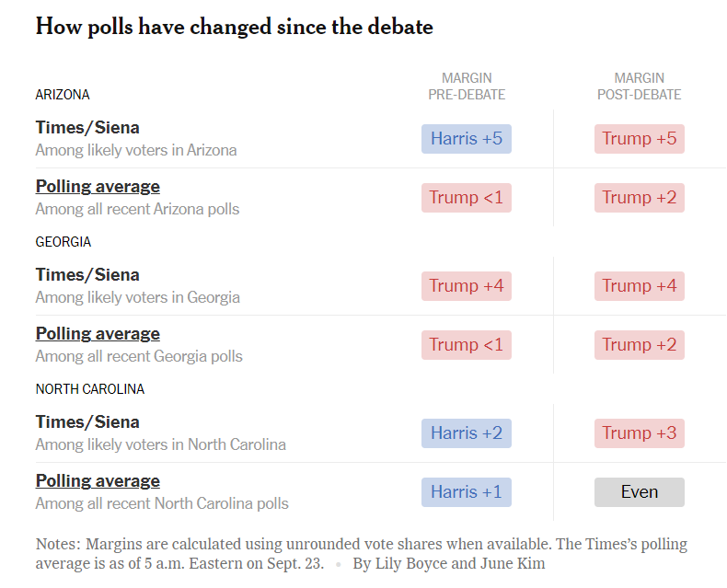
Task: Click the blue Harris +5 badge
Action: pos(467,139)
